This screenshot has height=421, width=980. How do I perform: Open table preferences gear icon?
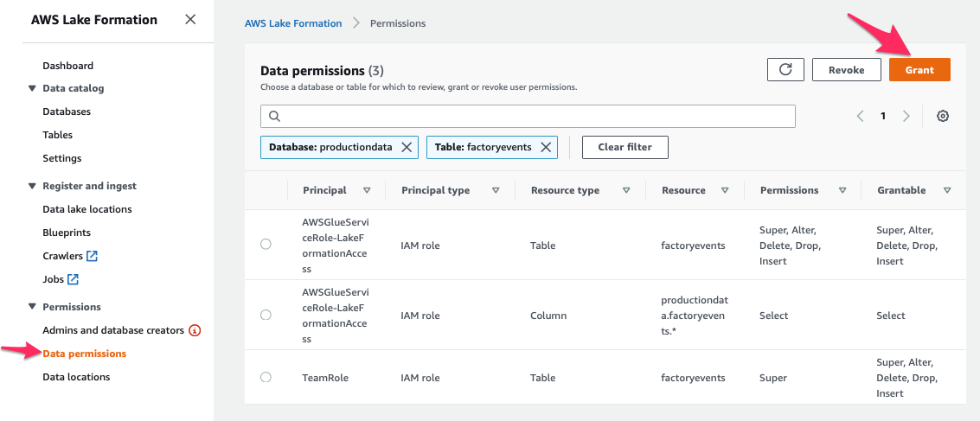[x=943, y=116]
